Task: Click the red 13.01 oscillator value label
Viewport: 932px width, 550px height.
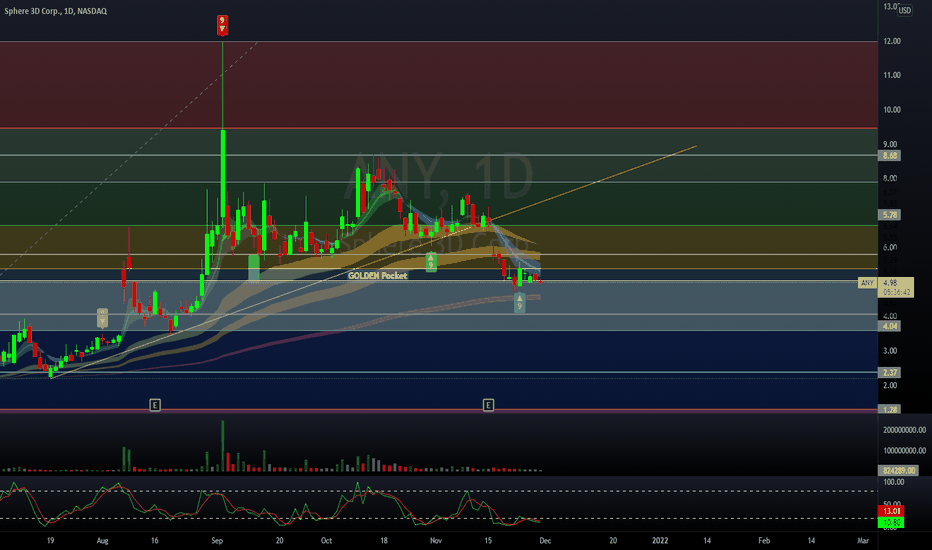Action: coord(890,511)
